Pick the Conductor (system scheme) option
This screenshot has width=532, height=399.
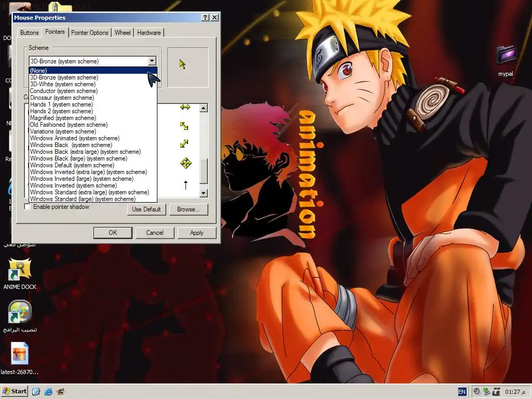point(93,91)
